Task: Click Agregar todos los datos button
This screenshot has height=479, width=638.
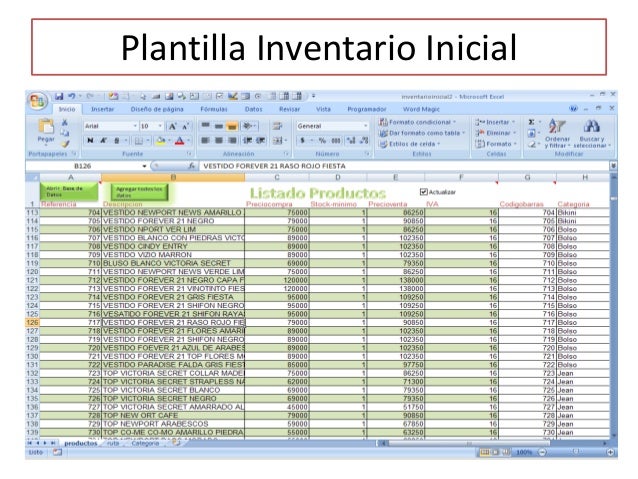Action: pos(139,192)
